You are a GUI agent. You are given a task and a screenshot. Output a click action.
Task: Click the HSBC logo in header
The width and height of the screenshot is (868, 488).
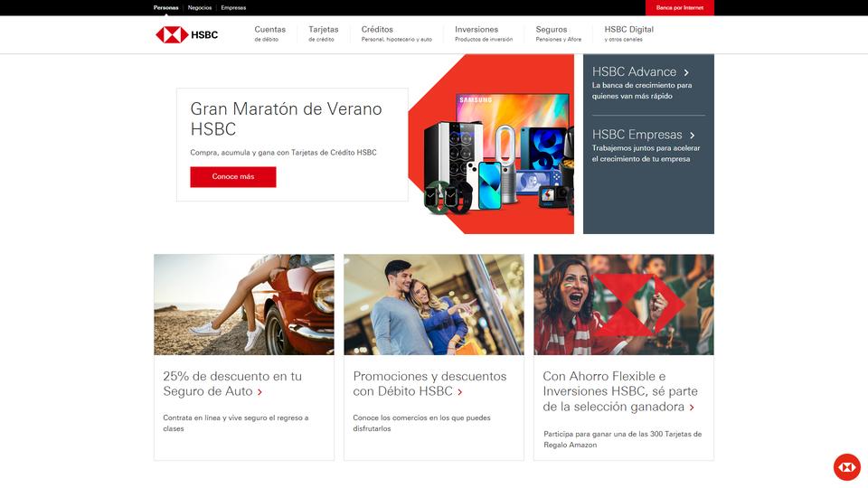click(x=186, y=35)
